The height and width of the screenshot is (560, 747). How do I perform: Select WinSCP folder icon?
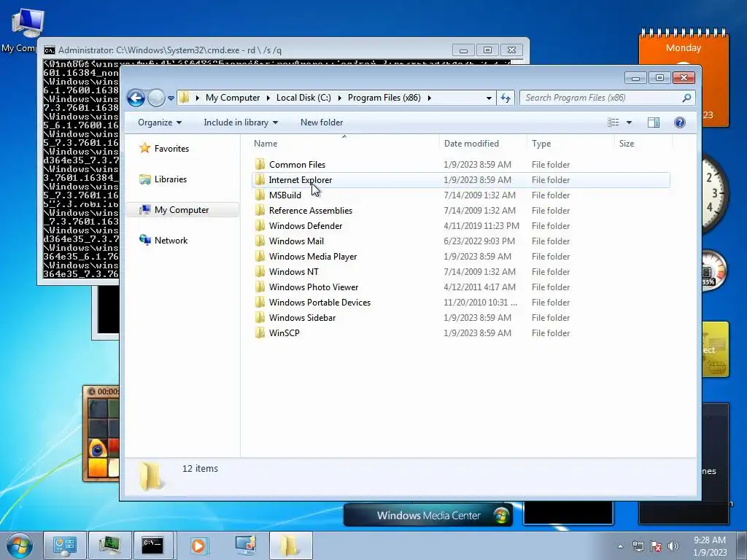coord(260,332)
